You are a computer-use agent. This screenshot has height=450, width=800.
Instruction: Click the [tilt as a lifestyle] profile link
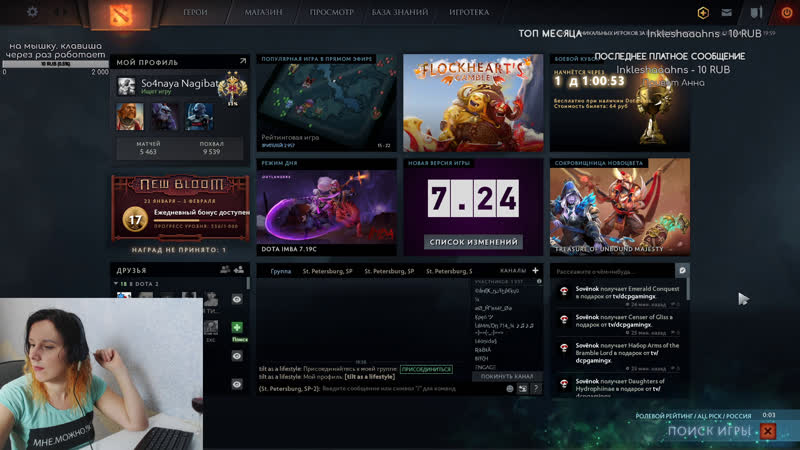pyautogui.click(x=370, y=377)
